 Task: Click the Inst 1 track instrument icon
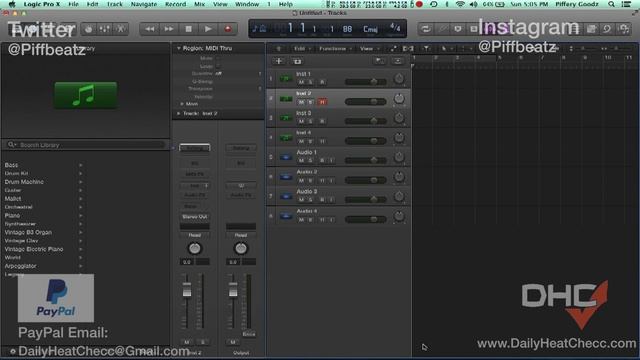point(286,78)
